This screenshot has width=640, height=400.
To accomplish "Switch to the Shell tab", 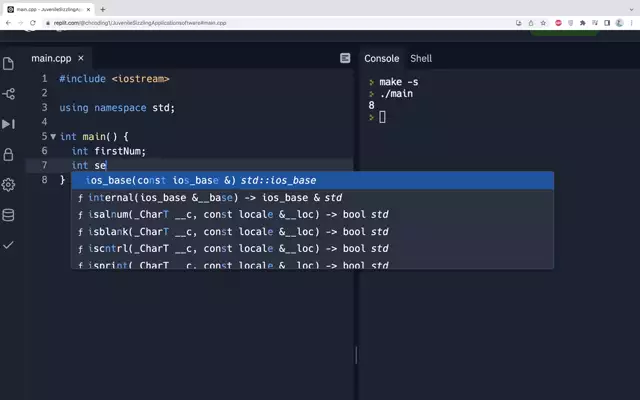I will (421, 58).
